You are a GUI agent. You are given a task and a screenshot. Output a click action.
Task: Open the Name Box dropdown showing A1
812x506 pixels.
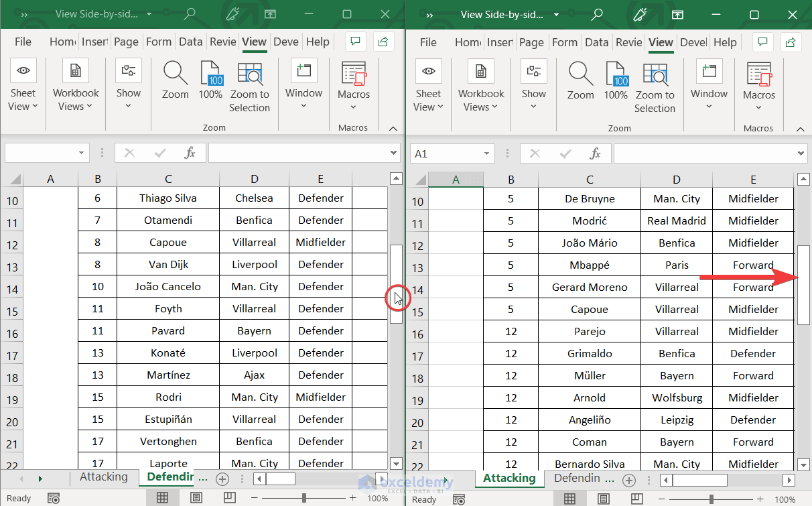[486, 153]
